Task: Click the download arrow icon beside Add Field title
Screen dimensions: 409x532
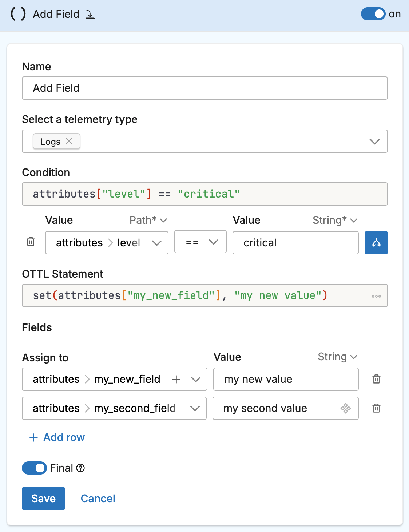Action: [90, 14]
